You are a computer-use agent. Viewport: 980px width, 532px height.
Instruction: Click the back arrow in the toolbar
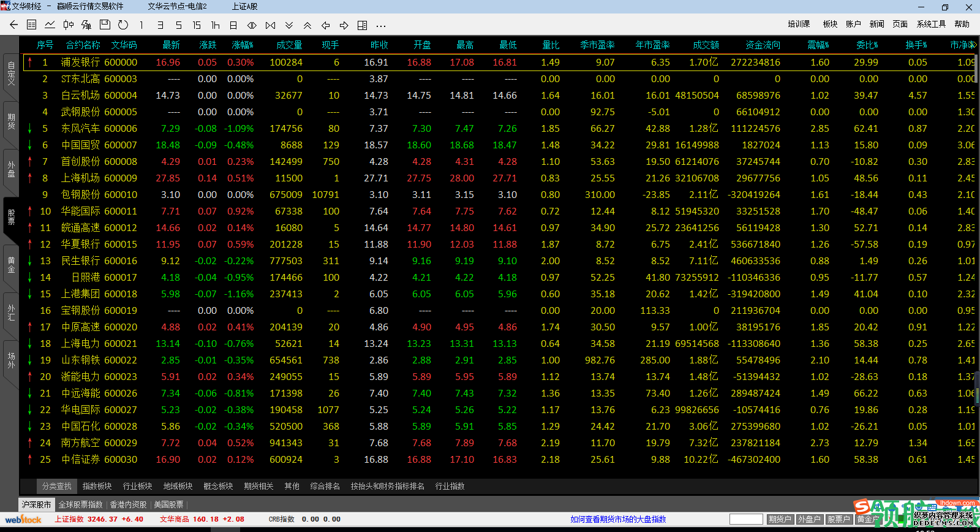13,25
